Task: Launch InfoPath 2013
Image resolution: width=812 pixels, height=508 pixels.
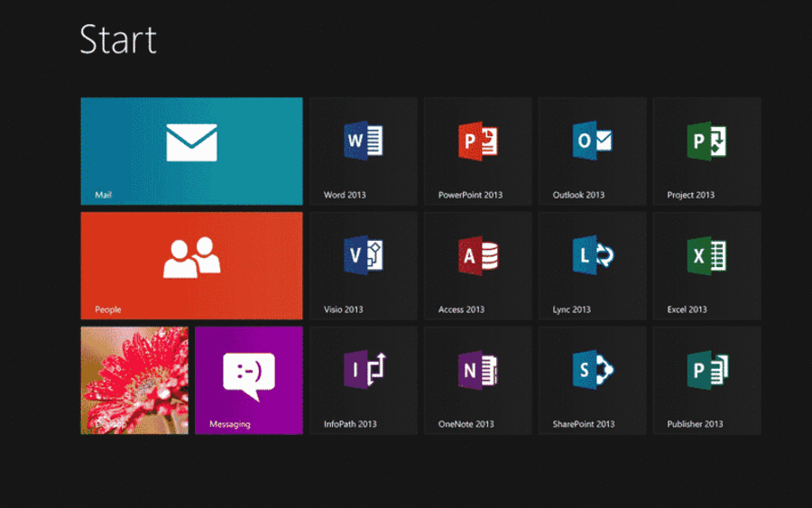Action: (364, 380)
